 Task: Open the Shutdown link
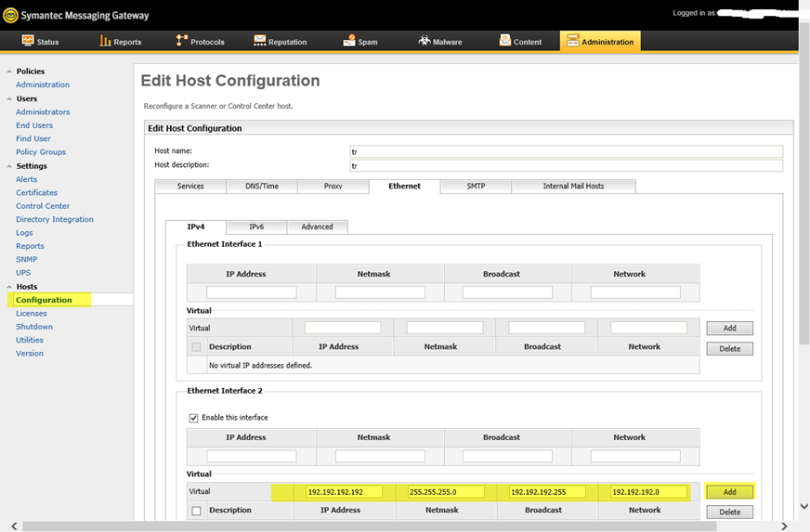[34, 327]
